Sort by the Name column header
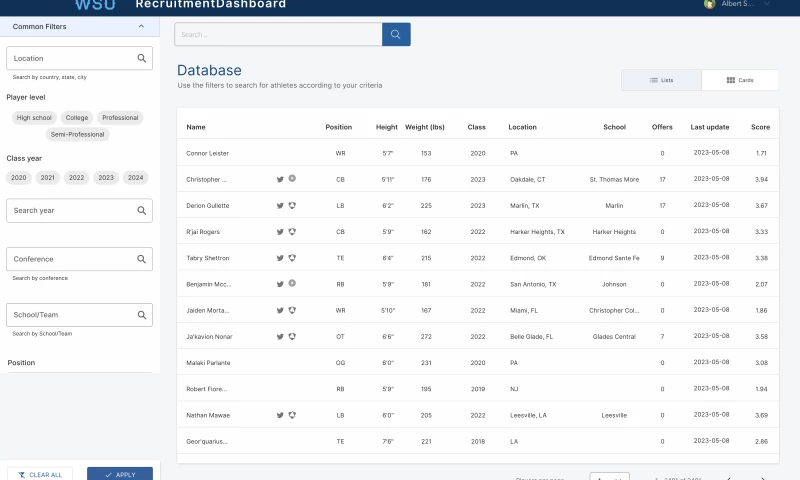800x480 pixels. pyautogui.click(x=196, y=127)
